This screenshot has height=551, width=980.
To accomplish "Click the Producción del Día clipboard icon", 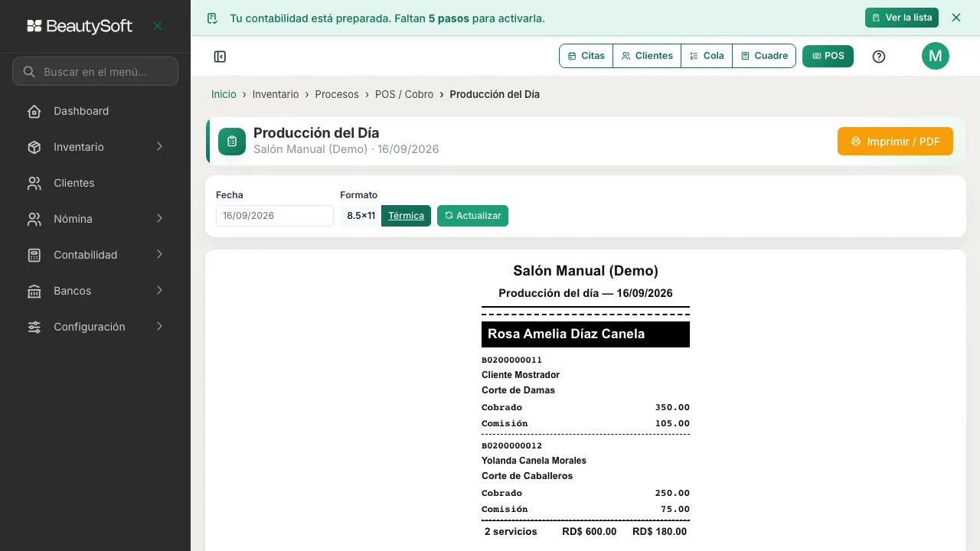I will tap(232, 142).
